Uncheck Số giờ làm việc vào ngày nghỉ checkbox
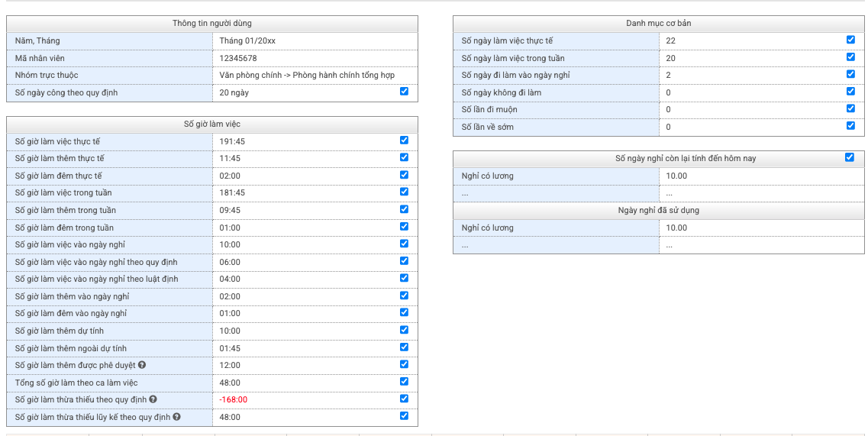This screenshot has width=868, height=436. 404,244
